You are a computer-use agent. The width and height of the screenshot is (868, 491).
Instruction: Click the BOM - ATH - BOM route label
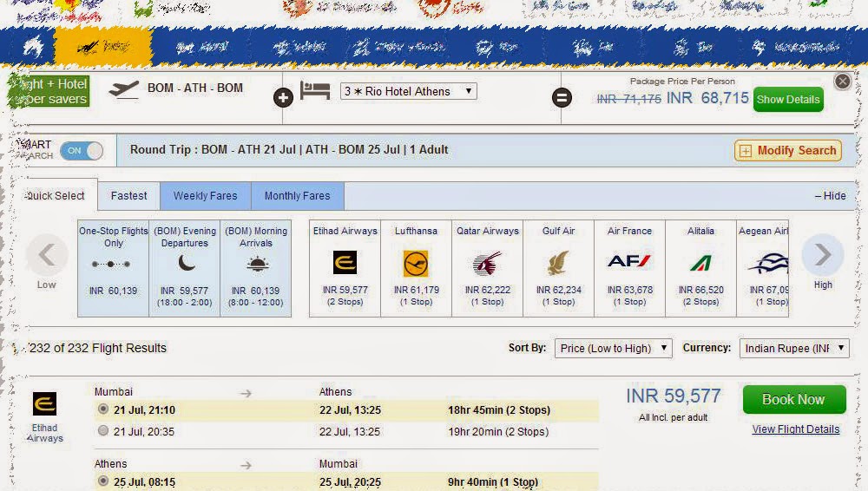click(x=194, y=88)
